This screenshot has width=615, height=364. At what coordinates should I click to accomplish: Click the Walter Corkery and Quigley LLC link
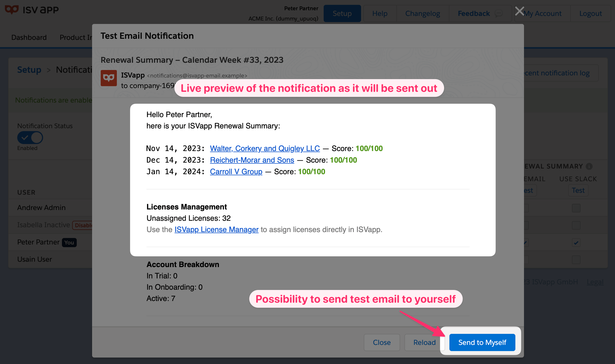point(264,148)
